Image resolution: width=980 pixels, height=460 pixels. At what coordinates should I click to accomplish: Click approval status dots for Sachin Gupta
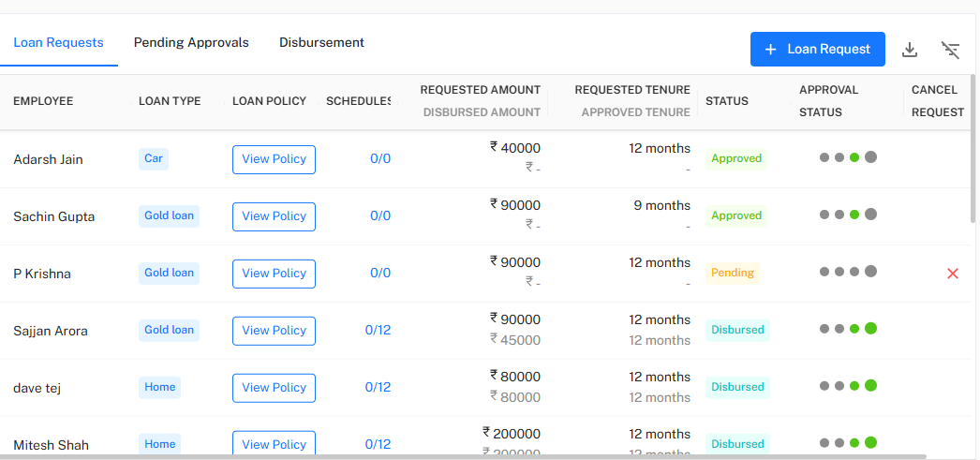click(848, 215)
